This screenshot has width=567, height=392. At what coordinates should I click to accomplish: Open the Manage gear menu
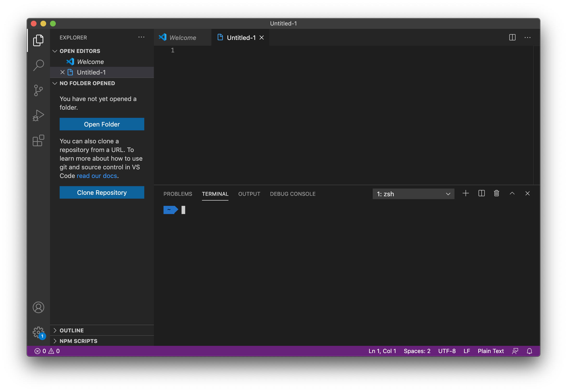[38, 332]
